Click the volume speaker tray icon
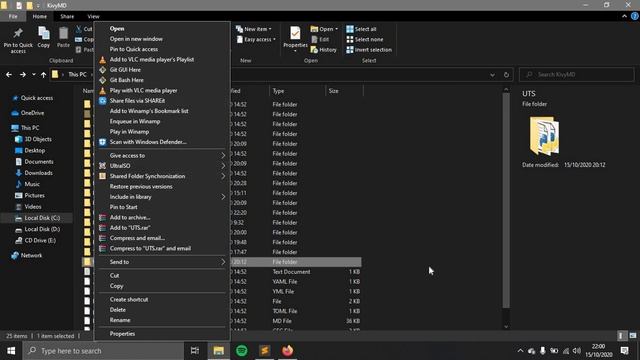 576,351
